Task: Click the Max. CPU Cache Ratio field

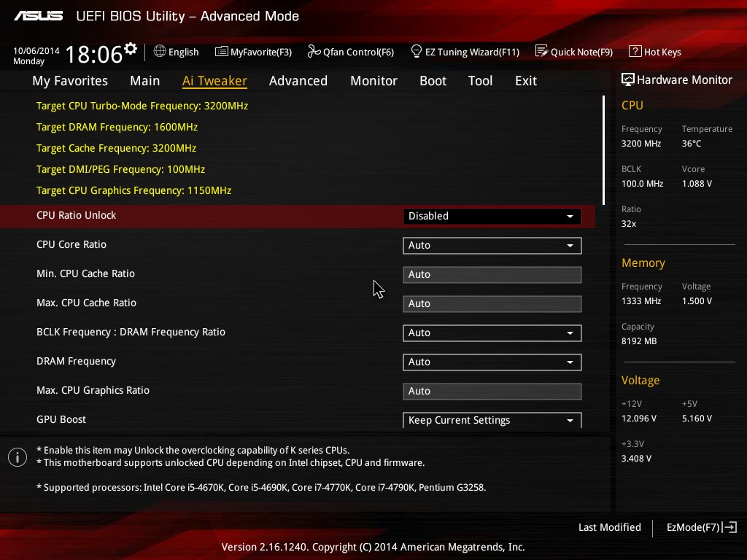Action: click(492, 304)
